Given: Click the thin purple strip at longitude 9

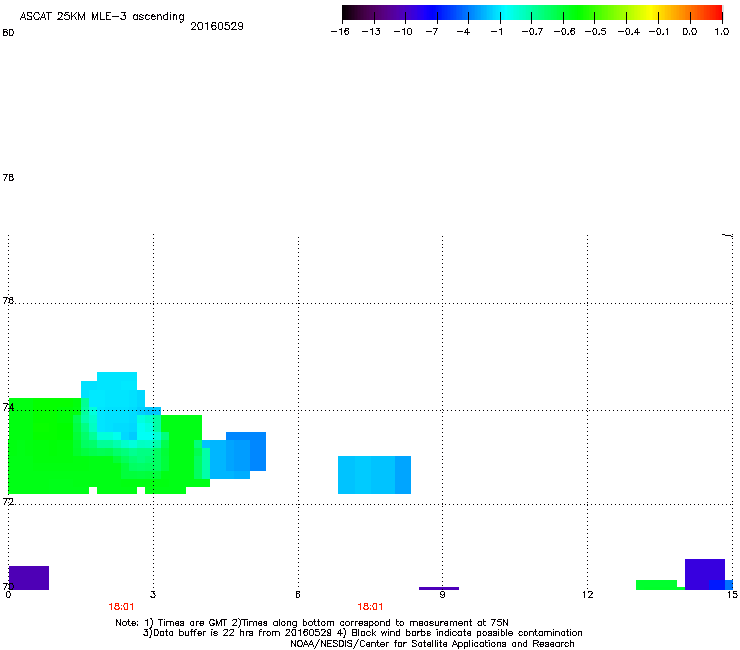Looking at the screenshot, I should click(x=439, y=589).
